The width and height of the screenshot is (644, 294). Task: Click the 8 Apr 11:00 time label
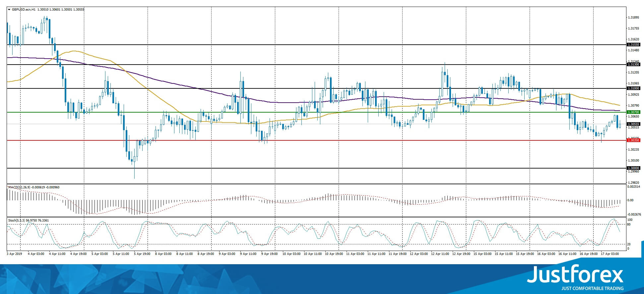[184, 254]
